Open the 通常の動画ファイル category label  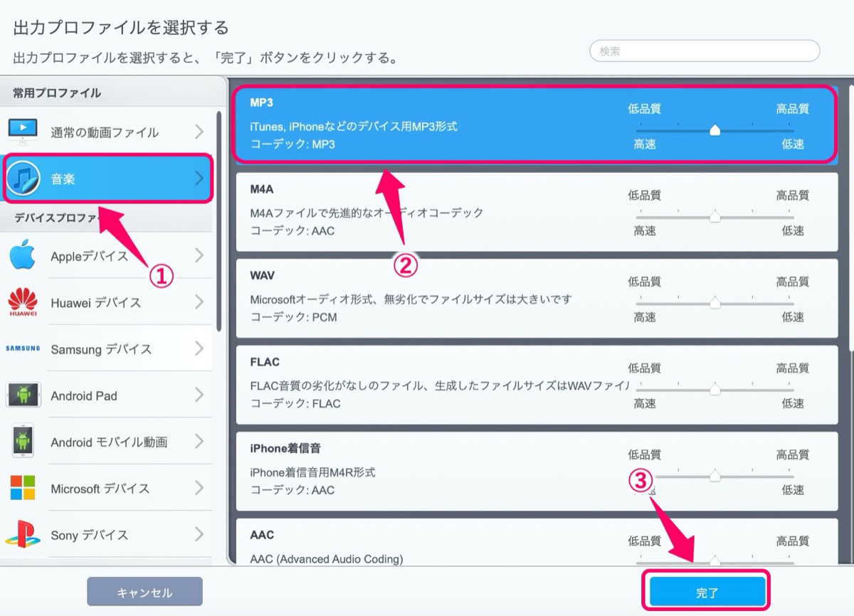point(105,132)
